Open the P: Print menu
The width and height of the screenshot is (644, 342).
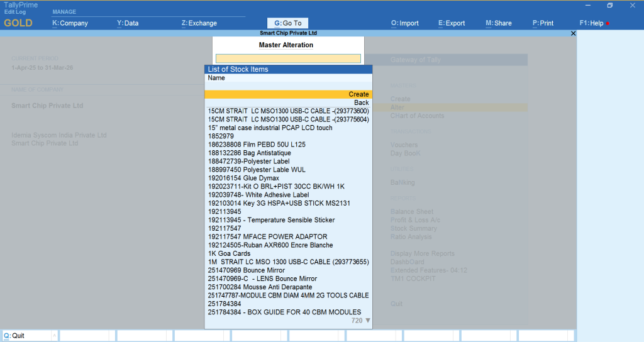(x=543, y=23)
